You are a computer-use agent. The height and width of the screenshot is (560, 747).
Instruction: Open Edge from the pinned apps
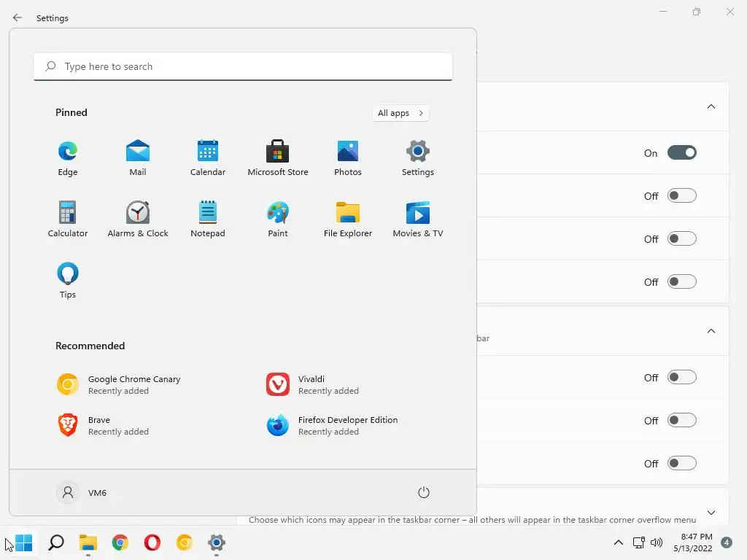click(x=68, y=158)
